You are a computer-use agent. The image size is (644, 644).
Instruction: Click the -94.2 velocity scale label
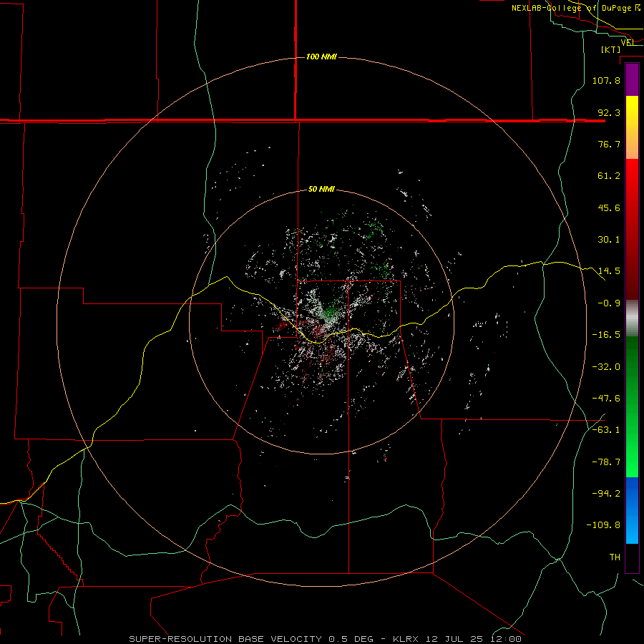coord(606,494)
